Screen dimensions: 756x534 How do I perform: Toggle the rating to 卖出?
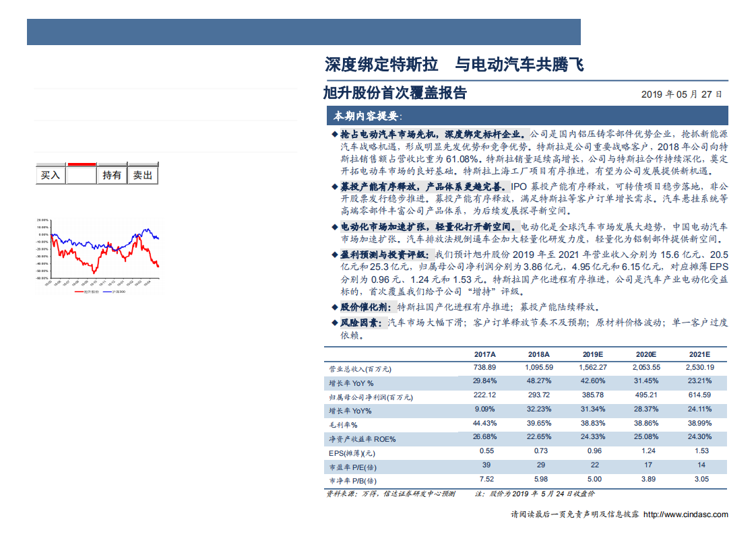(143, 174)
